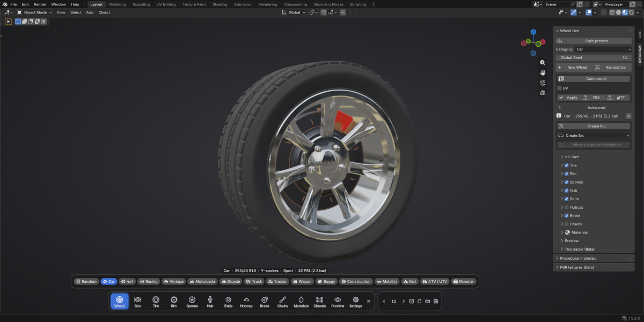Open the Item sidebar tab

coord(639,34)
